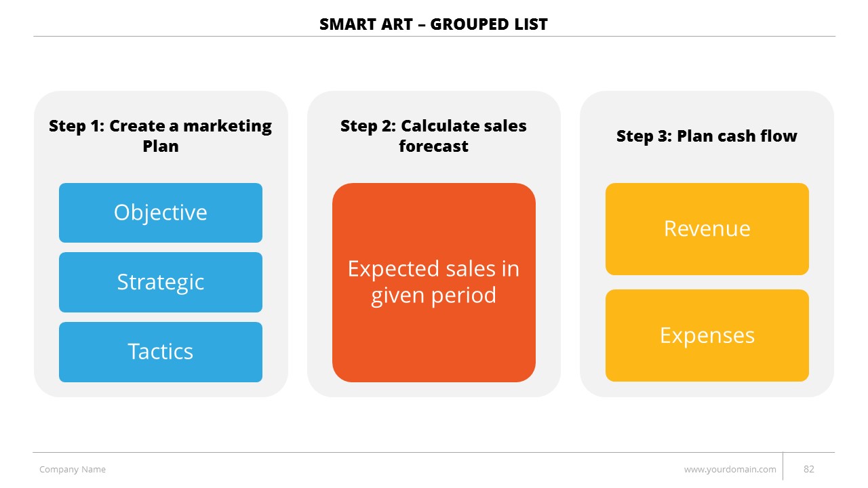Screen dimensions: 868x488
Task: Click the vertical divider beside the slide number
Action: 783,466
